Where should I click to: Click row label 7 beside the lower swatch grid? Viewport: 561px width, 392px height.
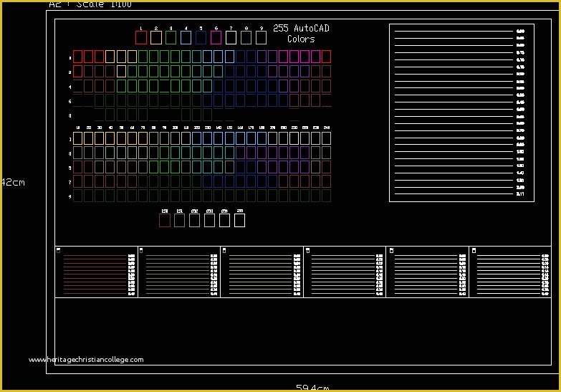coord(69,182)
